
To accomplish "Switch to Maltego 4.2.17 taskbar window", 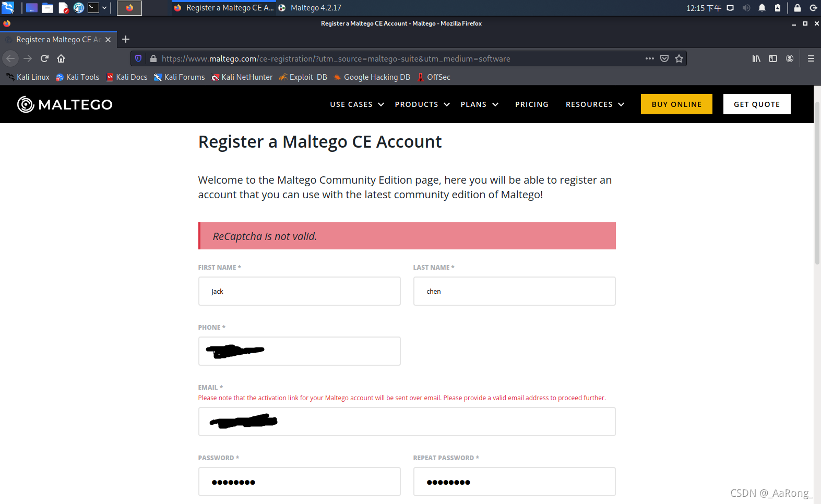I will (310, 8).
